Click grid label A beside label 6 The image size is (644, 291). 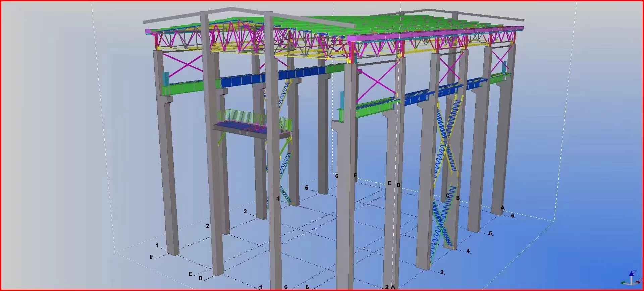click(x=502, y=208)
